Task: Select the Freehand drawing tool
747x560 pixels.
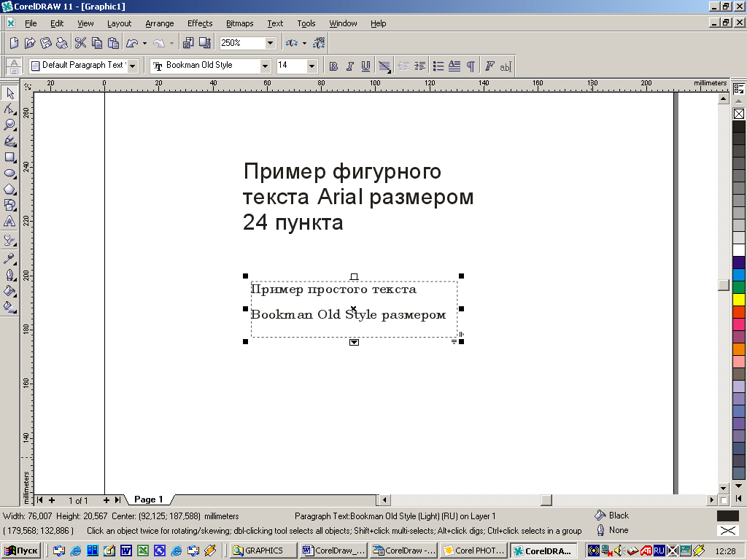Action: (x=9, y=141)
